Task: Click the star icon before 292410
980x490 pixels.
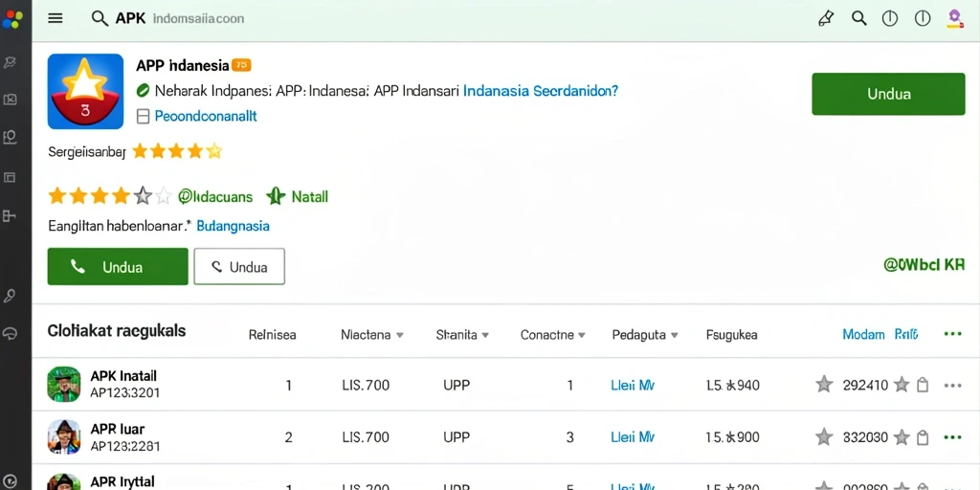Action: point(824,385)
